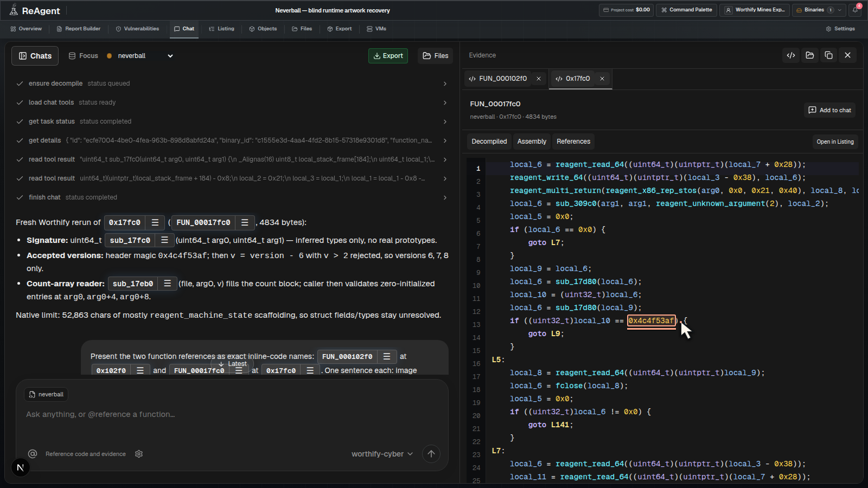Open notifications bell icon

856,10
